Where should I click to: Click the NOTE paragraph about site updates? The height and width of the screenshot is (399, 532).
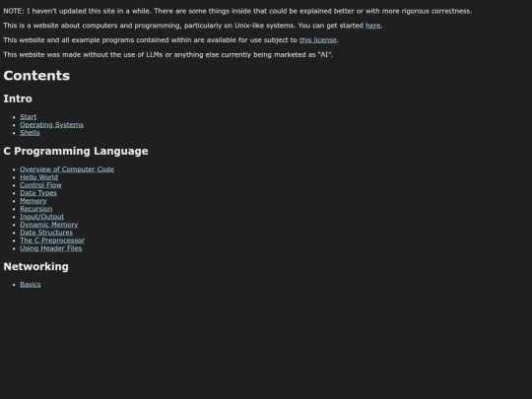(237, 11)
